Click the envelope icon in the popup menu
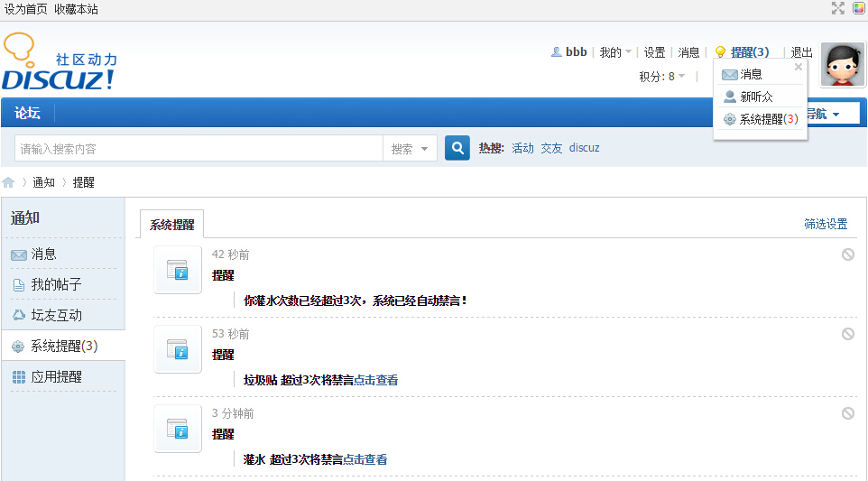 730,75
